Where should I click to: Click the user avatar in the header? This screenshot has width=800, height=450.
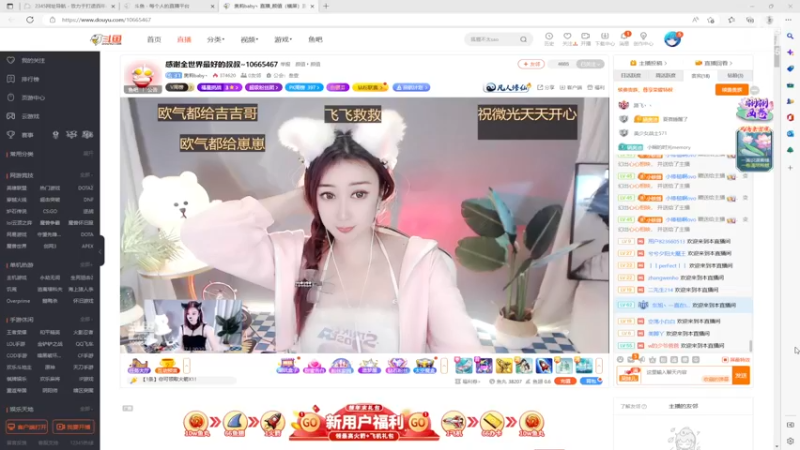click(672, 39)
